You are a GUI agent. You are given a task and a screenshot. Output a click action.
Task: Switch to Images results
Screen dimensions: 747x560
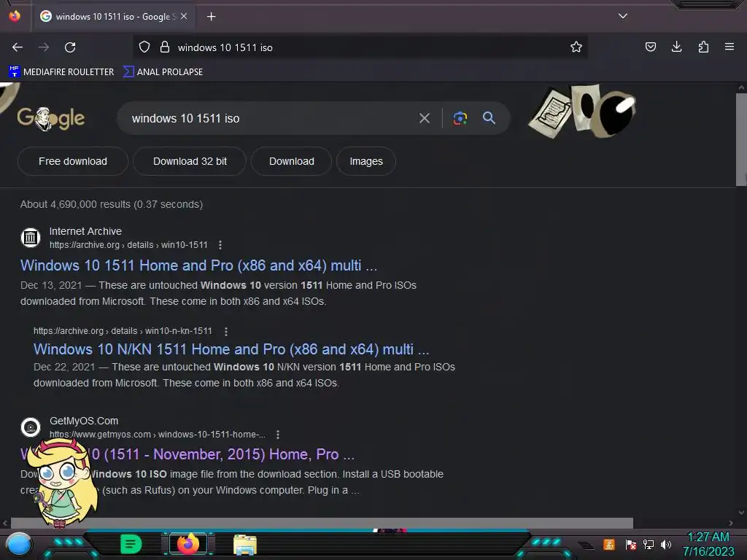tap(366, 161)
